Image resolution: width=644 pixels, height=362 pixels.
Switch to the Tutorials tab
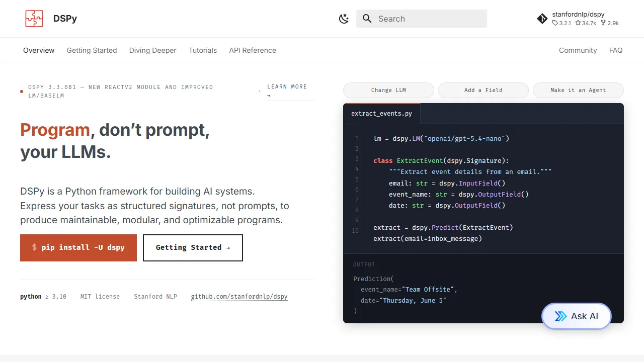click(x=203, y=50)
